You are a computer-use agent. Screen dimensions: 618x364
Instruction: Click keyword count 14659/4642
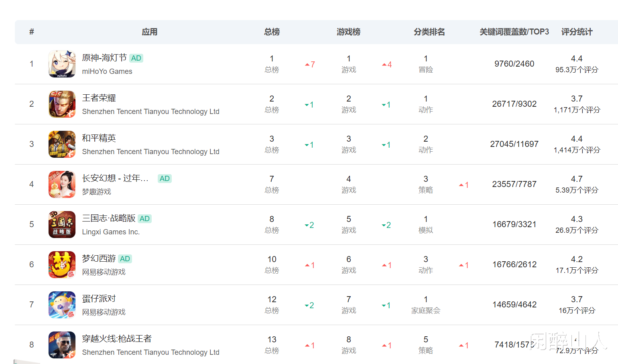tap(514, 305)
